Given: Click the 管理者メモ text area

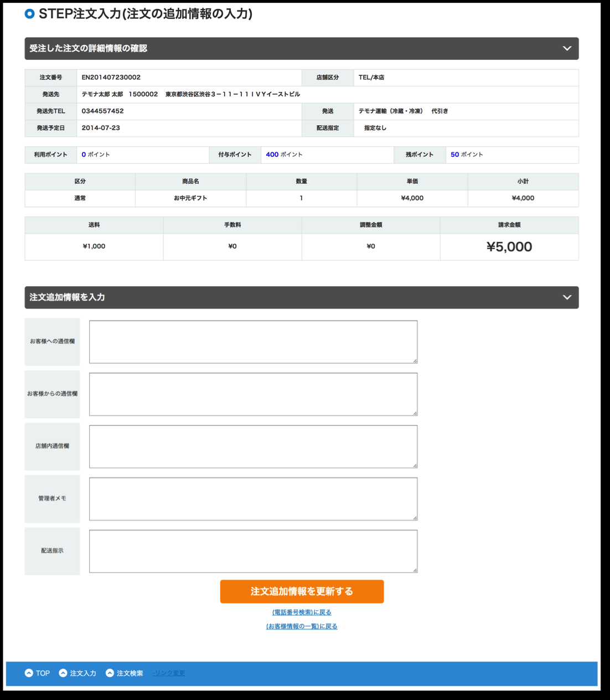Looking at the screenshot, I should (x=253, y=498).
